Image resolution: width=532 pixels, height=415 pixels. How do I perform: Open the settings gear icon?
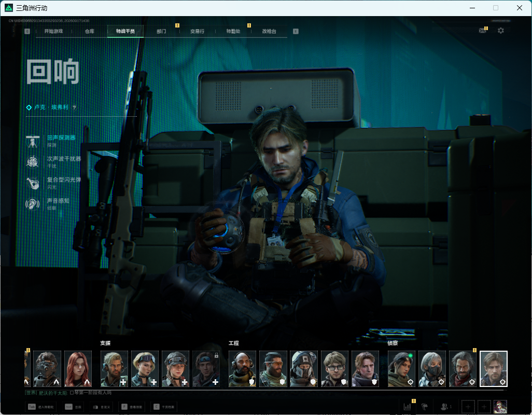pyautogui.click(x=501, y=31)
